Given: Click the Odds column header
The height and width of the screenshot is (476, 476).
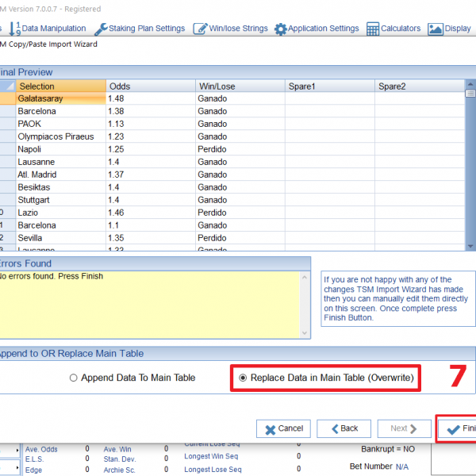Looking at the screenshot, I should (x=151, y=86).
